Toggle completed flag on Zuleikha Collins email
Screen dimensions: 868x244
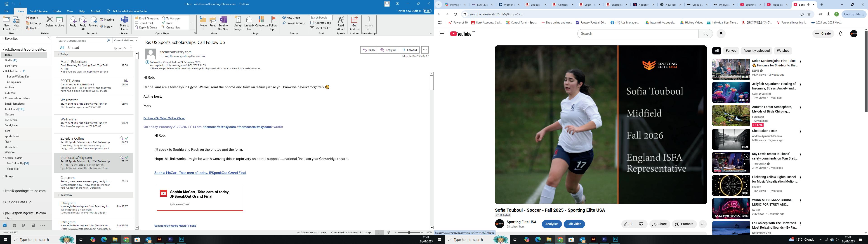point(127,138)
